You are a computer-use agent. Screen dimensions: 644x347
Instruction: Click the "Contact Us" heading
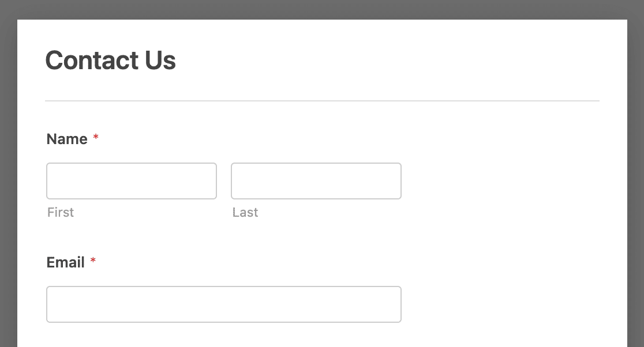pos(111,61)
